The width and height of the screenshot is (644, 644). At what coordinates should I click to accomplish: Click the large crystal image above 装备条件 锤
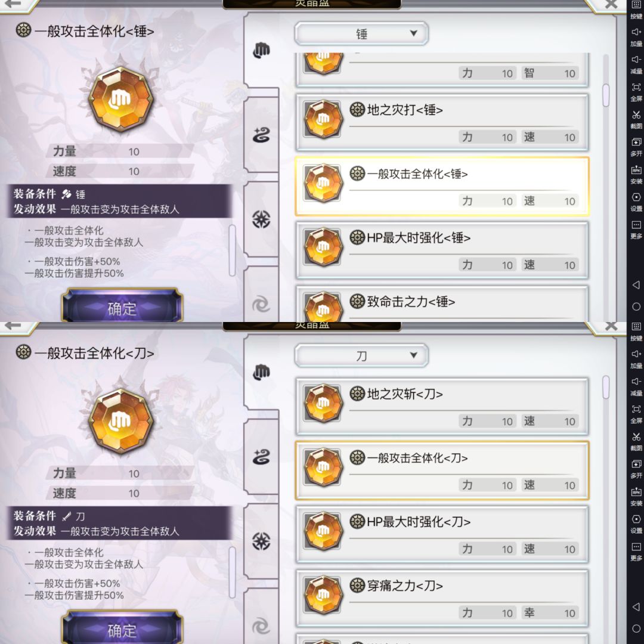pyautogui.click(x=121, y=98)
